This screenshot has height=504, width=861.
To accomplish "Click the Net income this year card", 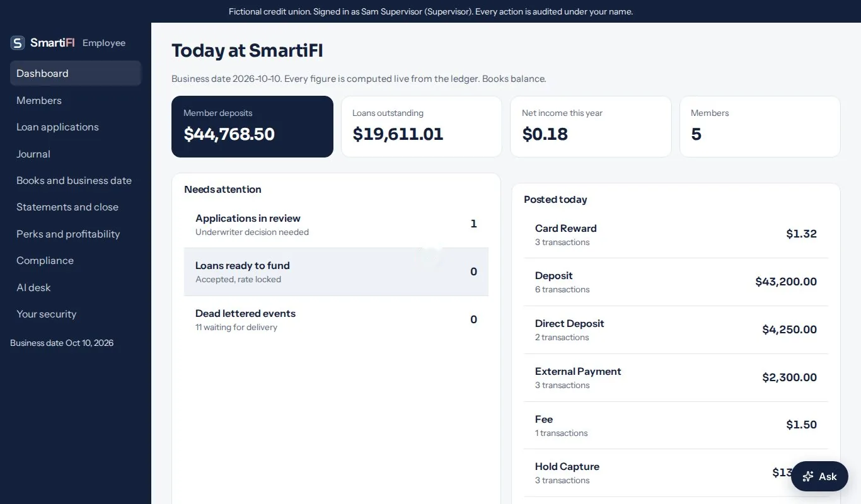I will pos(591,127).
